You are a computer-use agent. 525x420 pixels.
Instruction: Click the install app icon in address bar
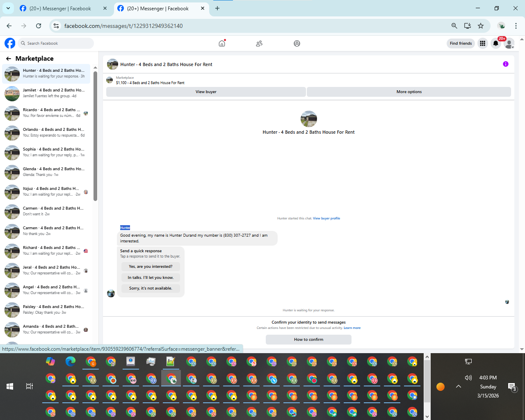tap(468, 26)
